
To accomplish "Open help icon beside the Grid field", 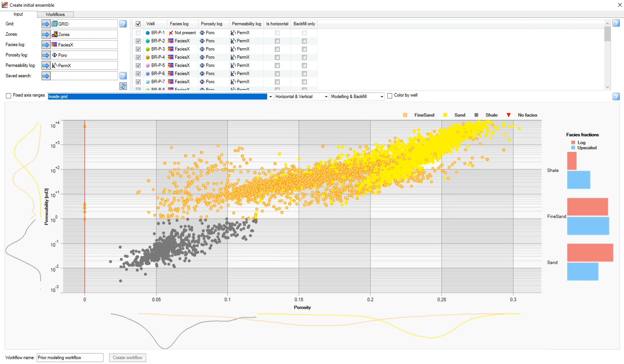I will tap(123, 24).
